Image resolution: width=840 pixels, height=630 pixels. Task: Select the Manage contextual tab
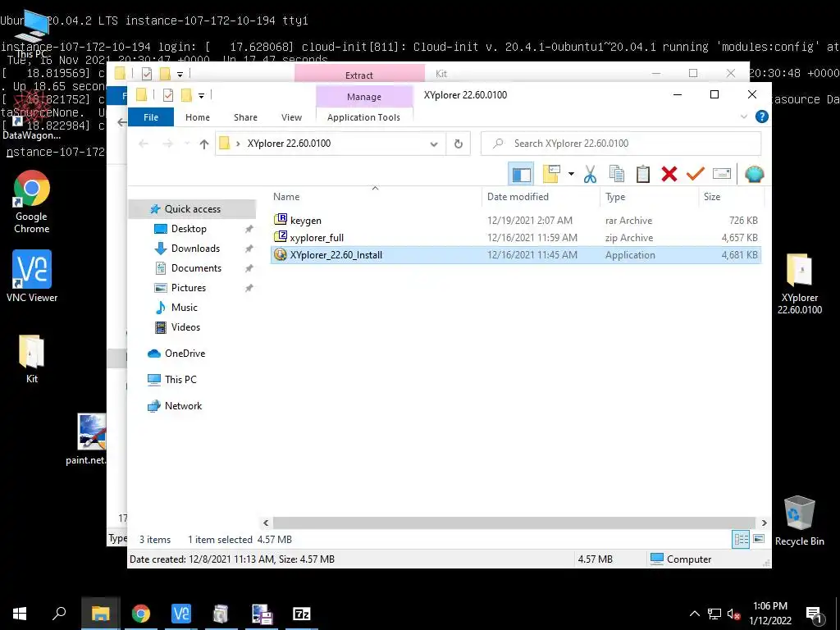[363, 97]
